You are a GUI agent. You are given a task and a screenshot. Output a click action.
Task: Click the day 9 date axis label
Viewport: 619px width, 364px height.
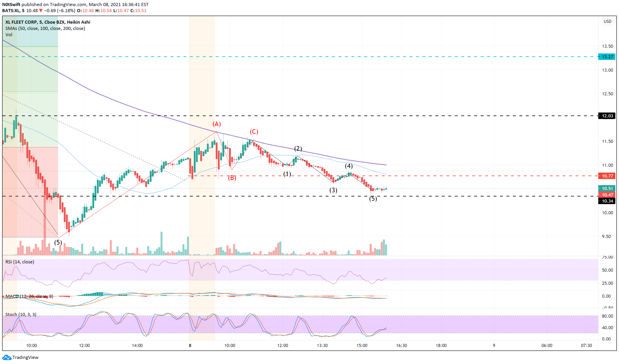(494, 346)
